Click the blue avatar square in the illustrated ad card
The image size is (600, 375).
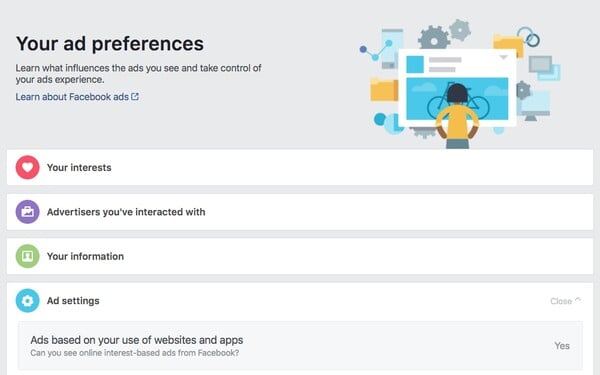(415, 64)
